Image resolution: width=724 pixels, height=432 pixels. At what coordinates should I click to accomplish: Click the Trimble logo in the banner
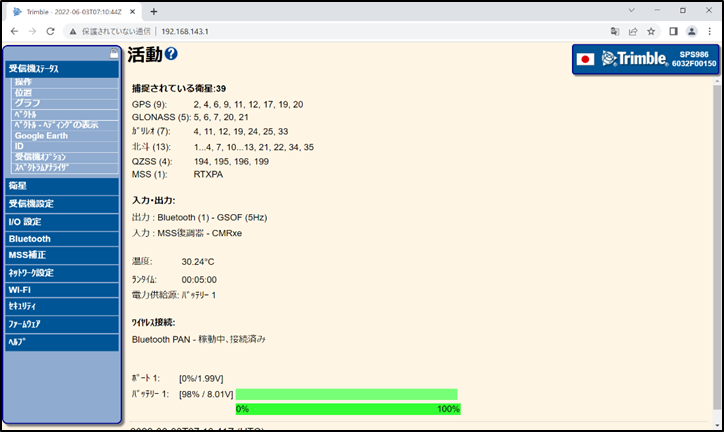(634, 59)
